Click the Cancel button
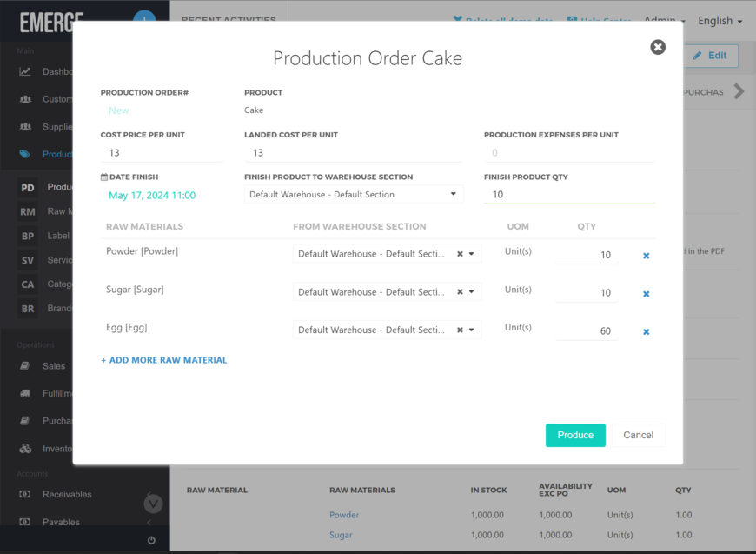The width and height of the screenshot is (756, 554). [x=638, y=435]
